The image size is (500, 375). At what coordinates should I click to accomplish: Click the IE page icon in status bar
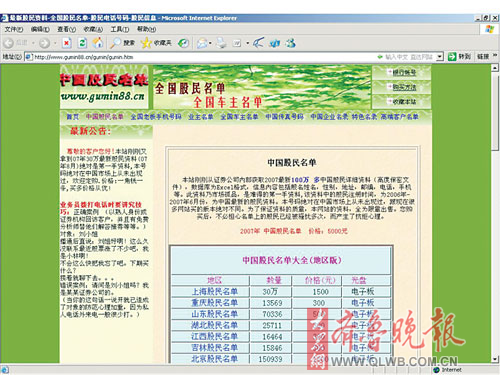[x=5, y=370]
